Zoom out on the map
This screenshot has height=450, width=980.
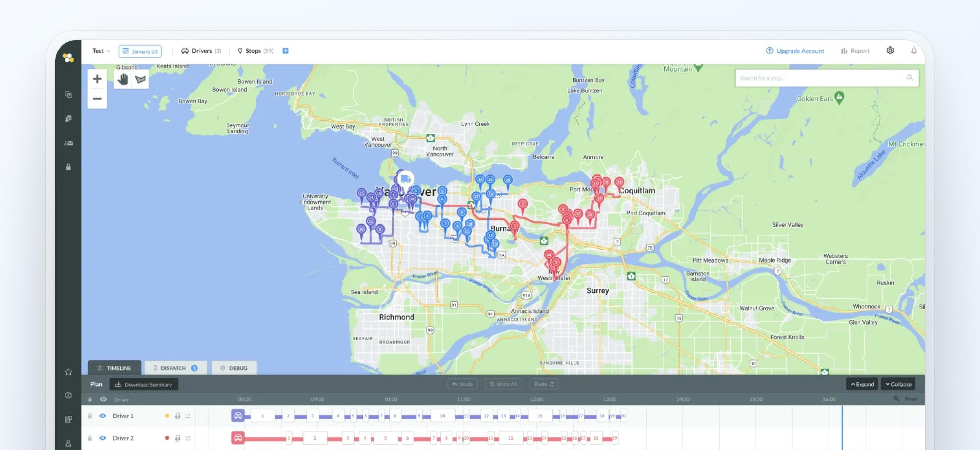[97, 99]
